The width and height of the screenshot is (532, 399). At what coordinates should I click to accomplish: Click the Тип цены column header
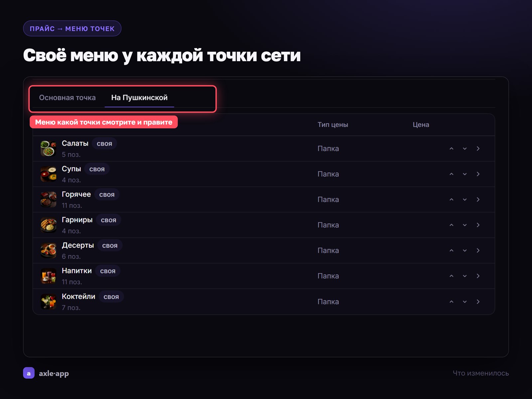(333, 125)
